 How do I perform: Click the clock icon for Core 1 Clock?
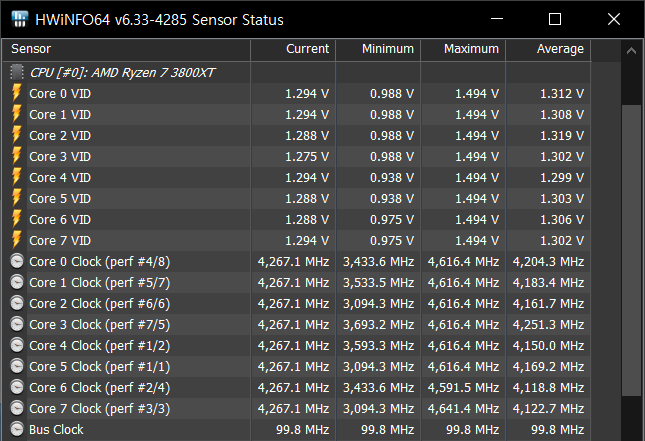pyautogui.click(x=17, y=282)
